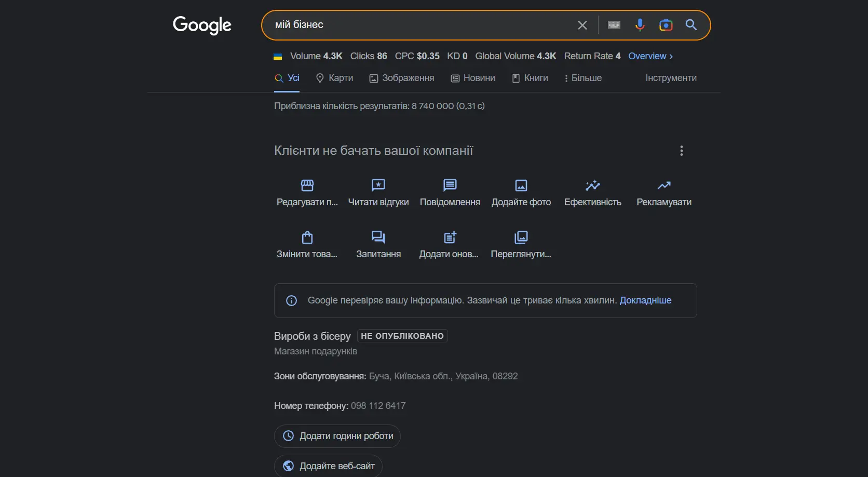The width and height of the screenshot is (868, 477).
Task: Expand the Більше menu
Action: [x=583, y=78]
